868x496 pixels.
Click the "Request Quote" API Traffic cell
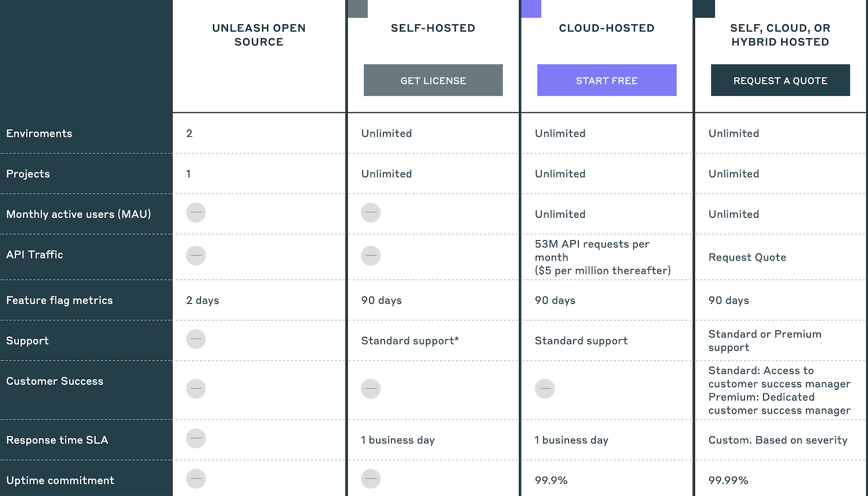pos(747,258)
